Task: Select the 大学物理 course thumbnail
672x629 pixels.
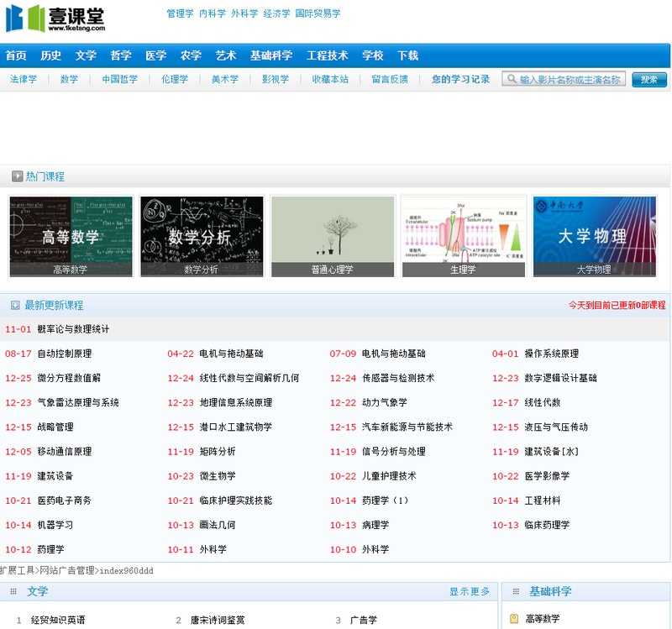Action: click(x=595, y=236)
